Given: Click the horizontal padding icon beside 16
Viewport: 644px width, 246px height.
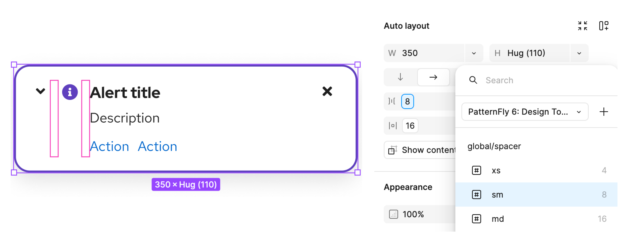Looking at the screenshot, I should (393, 126).
